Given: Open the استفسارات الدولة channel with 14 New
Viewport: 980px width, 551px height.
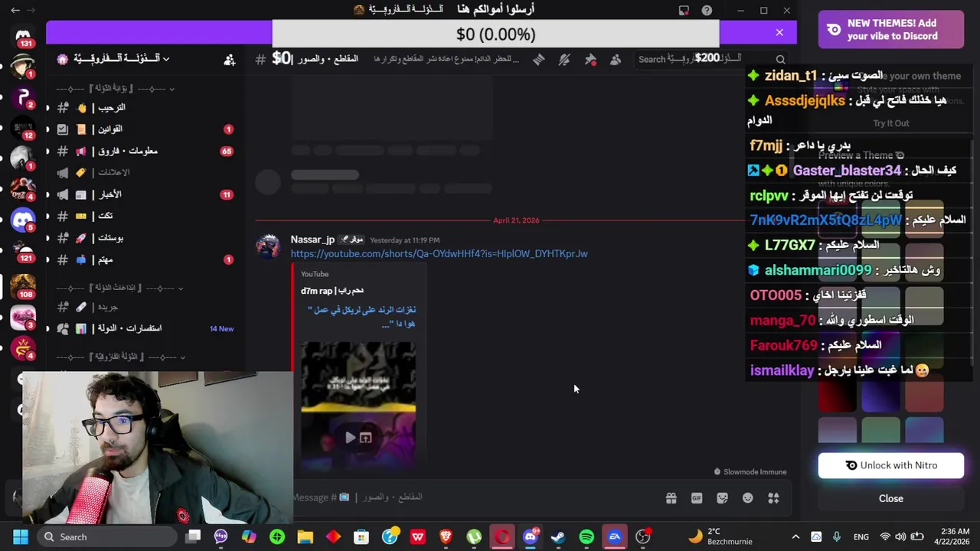Looking at the screenshot, I should coord(145,328).
